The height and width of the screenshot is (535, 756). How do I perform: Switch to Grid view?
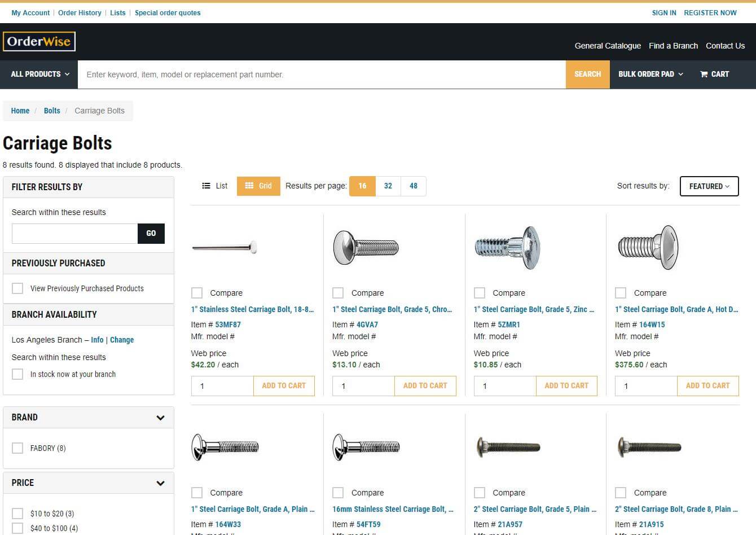tap(258, 186)
